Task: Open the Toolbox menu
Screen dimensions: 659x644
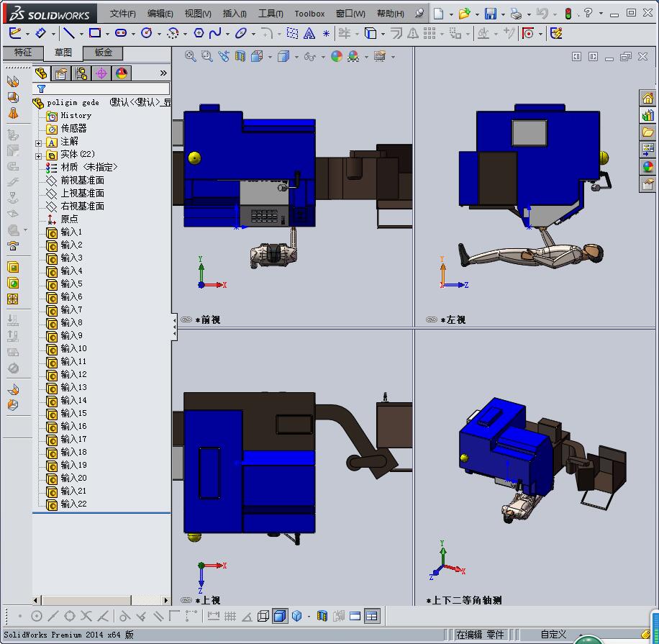Action: [309, 14]
